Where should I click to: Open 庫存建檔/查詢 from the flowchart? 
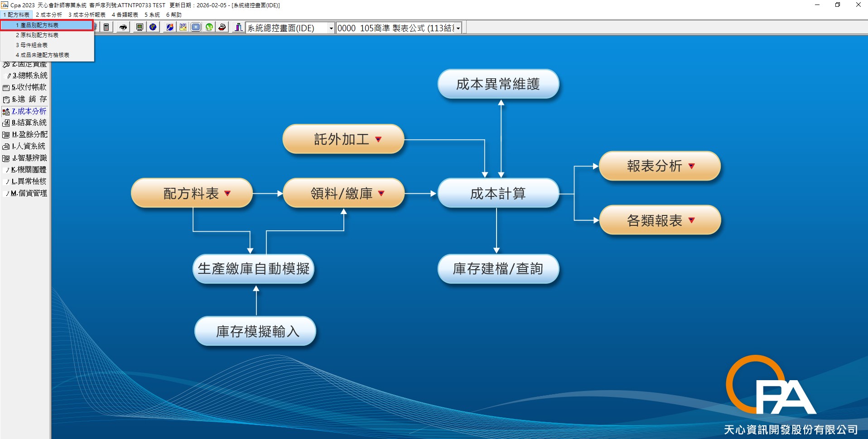click(x=498, y=269)
